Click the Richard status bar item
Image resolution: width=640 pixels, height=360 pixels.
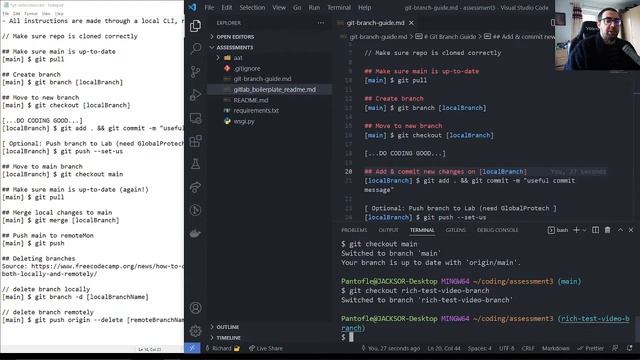222,348
